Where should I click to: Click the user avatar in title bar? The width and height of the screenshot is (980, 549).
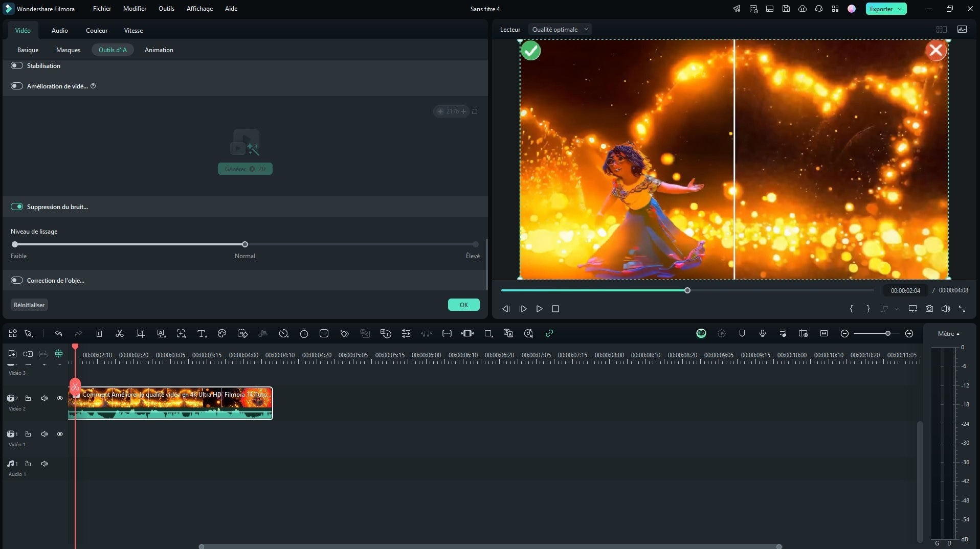point(852,9)
